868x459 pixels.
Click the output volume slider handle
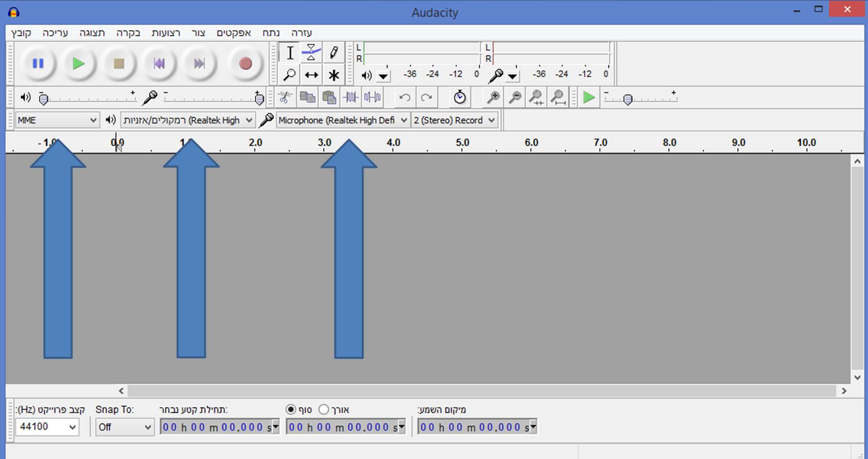point(44,99)
